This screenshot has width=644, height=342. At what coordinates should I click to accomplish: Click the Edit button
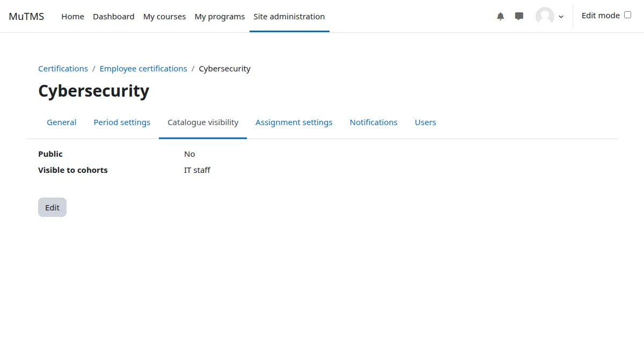52,207
